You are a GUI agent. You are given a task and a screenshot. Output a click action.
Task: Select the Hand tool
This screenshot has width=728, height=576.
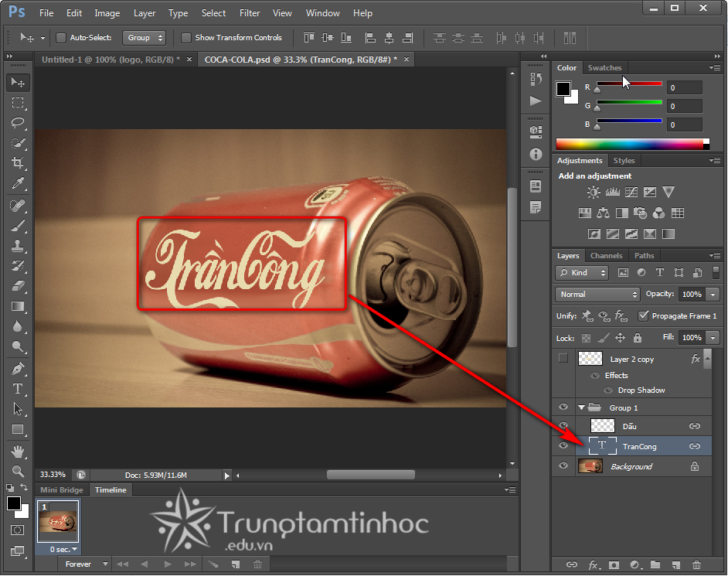click(x=18, y=452)
